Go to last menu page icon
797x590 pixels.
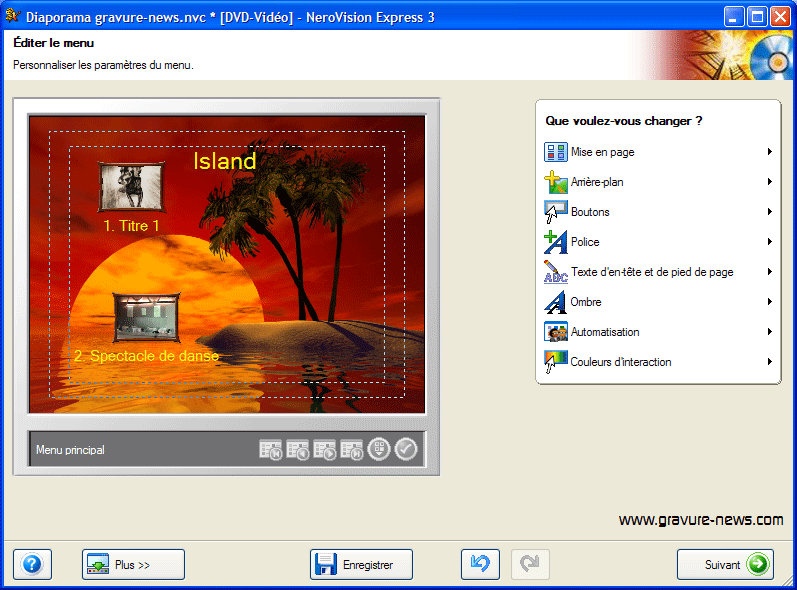pos(352,450)
